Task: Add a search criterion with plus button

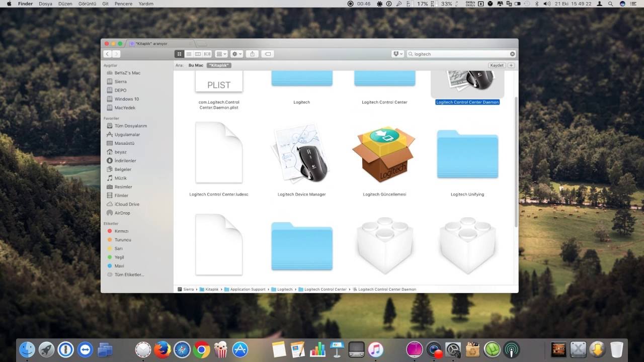Action: pos(511,65)
